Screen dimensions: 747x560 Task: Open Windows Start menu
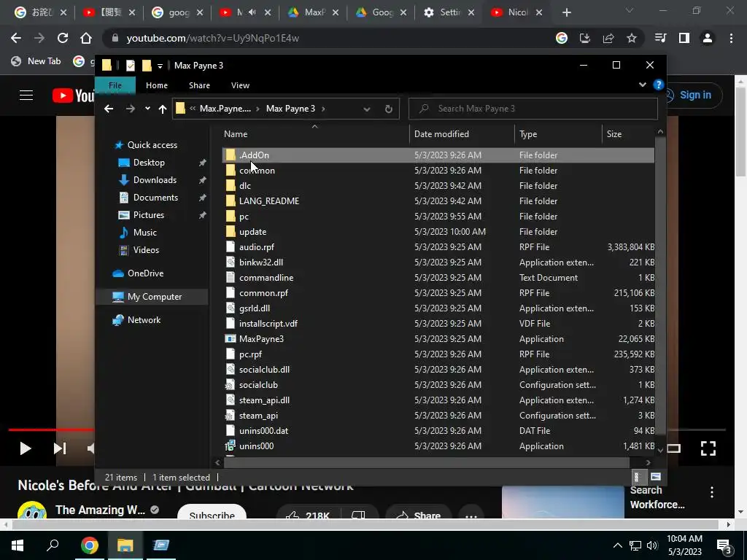click(x=18, y=545)
